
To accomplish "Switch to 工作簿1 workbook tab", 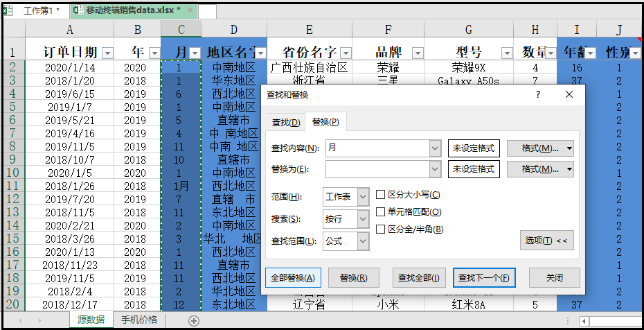I will (x=41, y=11).
